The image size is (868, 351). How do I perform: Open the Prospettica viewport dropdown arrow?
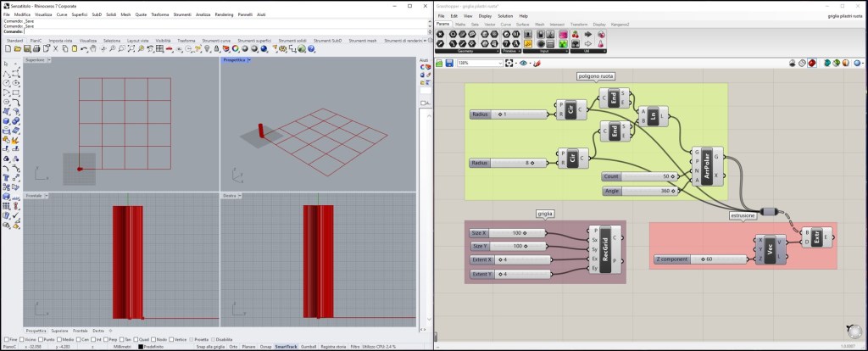(248, 60)
